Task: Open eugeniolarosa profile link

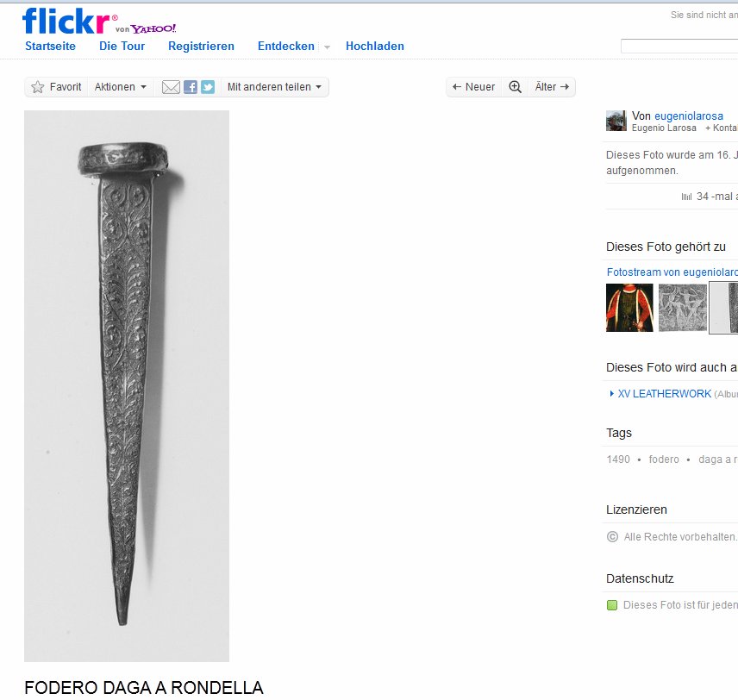Action: tap(689, 116)
